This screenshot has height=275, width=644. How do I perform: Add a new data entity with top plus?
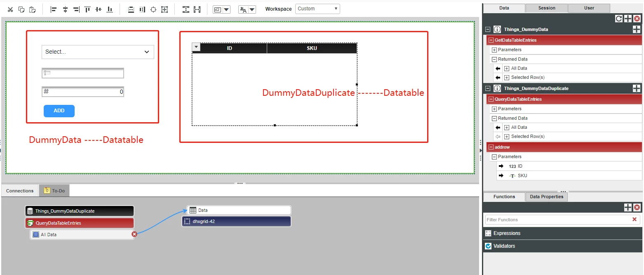click(x=628, y=19)
